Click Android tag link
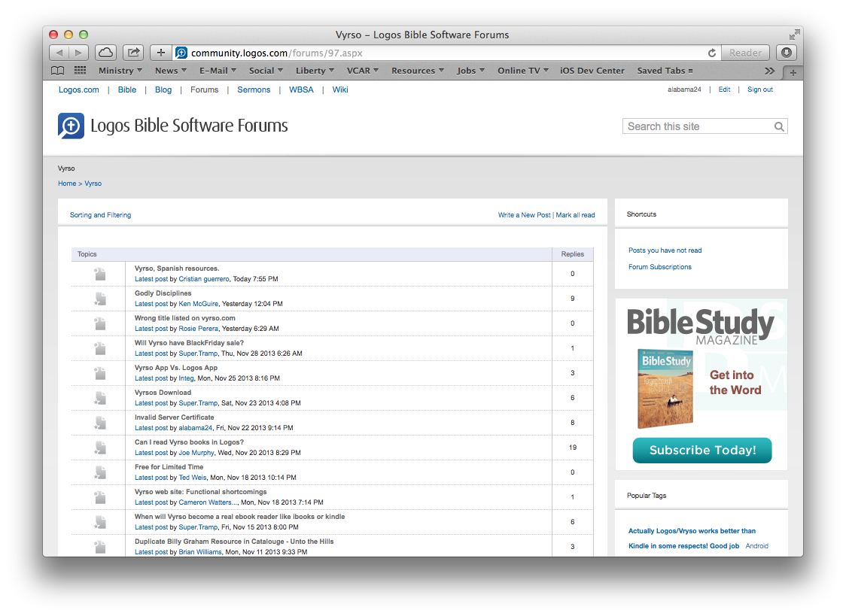 click(756, 546)
